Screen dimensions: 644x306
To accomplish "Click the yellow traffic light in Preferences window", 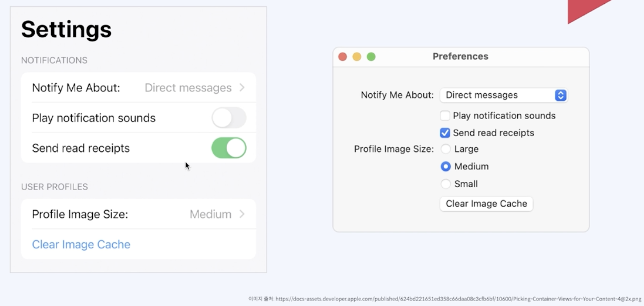I will tap(357, 57).
